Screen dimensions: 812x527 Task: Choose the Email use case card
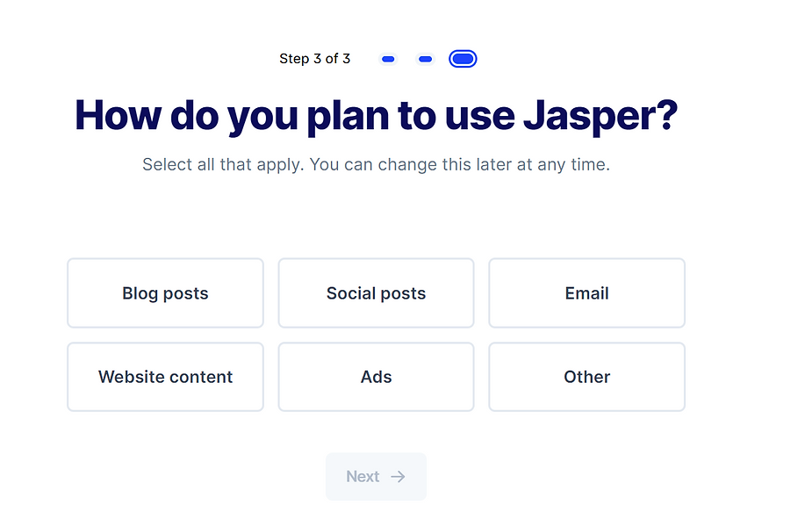pyautogui.click(x=586, y=293)
